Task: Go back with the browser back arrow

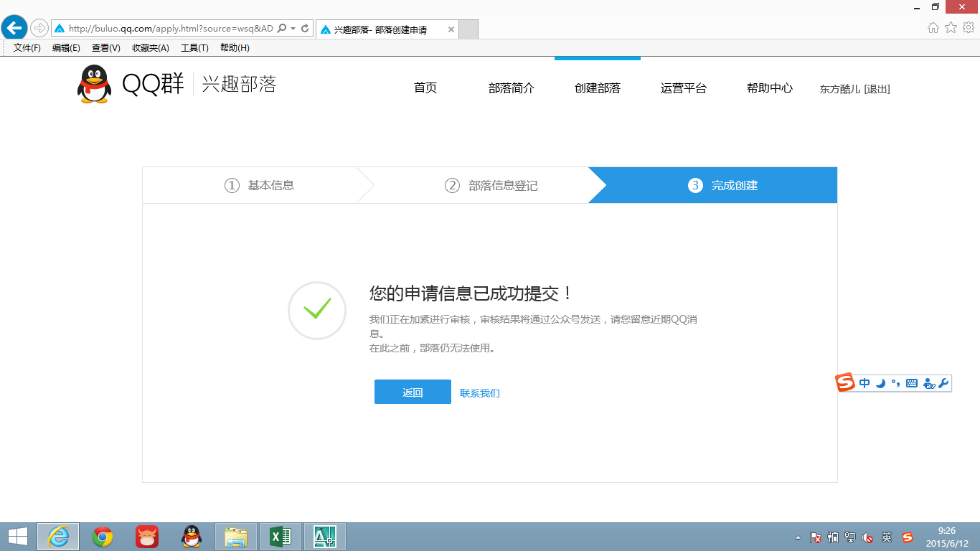Action: point(14,28)
